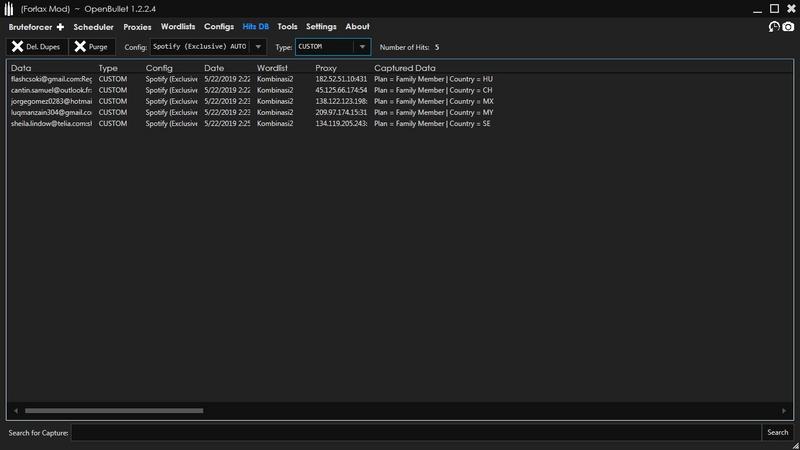This screenshot has height=450, width=800.
Task: Sort by the Date column header
Action: (x=214, y=68)
